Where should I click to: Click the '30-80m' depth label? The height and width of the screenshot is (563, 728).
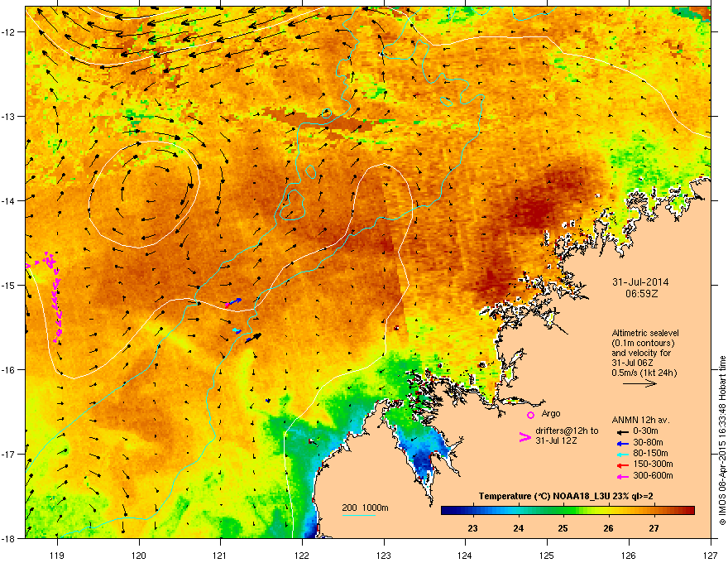pyautogui.click(x=648, y=442)
